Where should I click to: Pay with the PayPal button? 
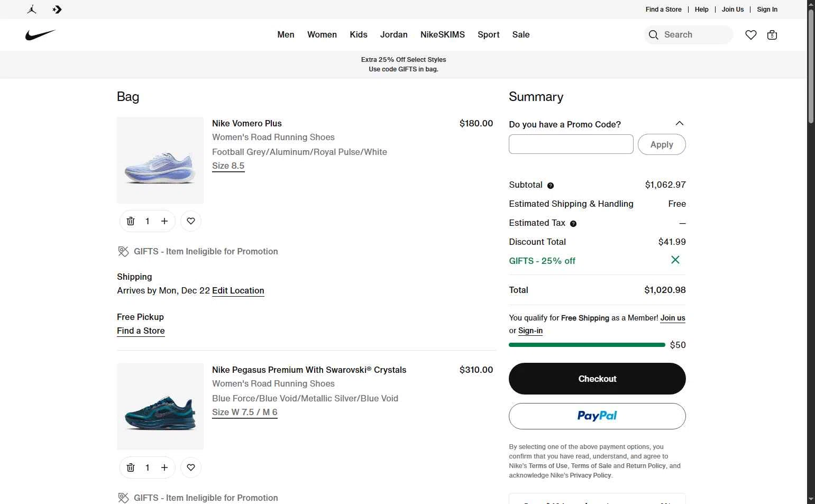(597, 416)
